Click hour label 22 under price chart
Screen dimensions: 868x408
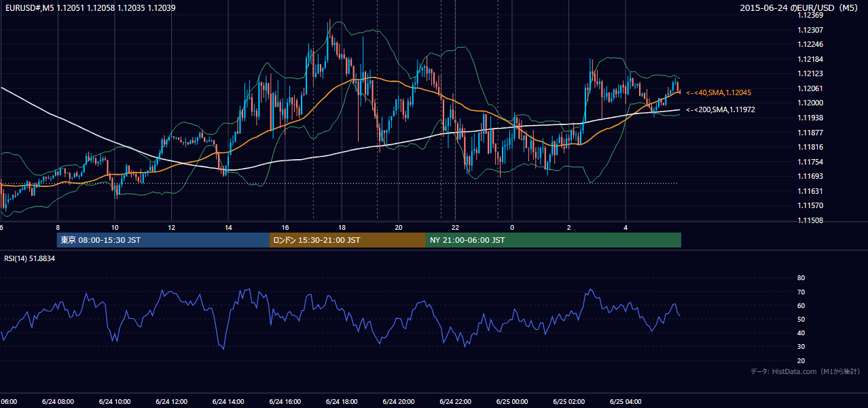(456, 227)
